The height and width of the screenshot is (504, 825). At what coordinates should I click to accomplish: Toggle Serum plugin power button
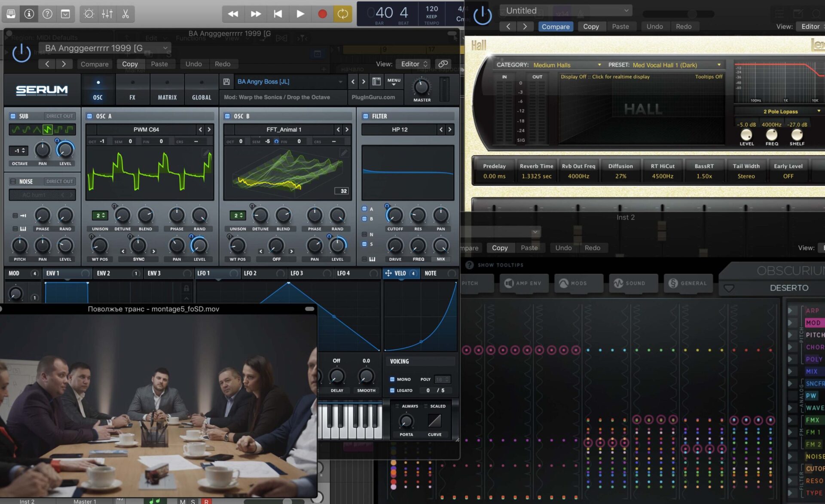click(21, 54)
